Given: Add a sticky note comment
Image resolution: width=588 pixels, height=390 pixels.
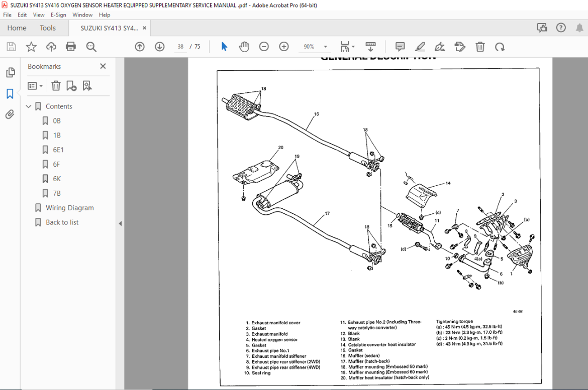Looking at the screenshot, I should pyautogui.click(x=400, y=47).
